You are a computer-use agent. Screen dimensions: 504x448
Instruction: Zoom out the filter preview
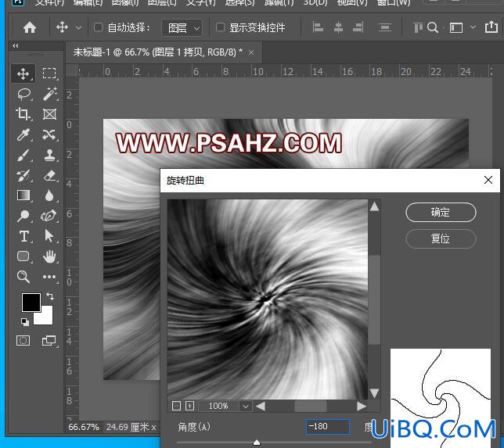click(x=176, y=407)
